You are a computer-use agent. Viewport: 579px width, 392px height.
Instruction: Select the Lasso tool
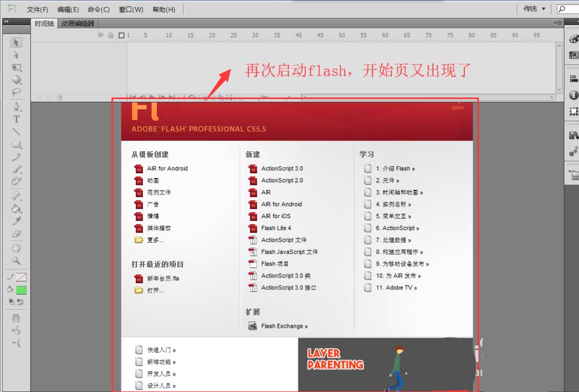pyautogui.click(x=16, y=92)
